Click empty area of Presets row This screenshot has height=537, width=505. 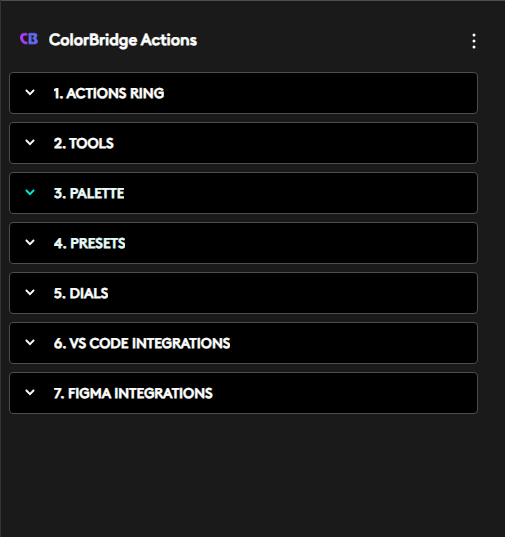pyautogui.click(x=301, y=243)
